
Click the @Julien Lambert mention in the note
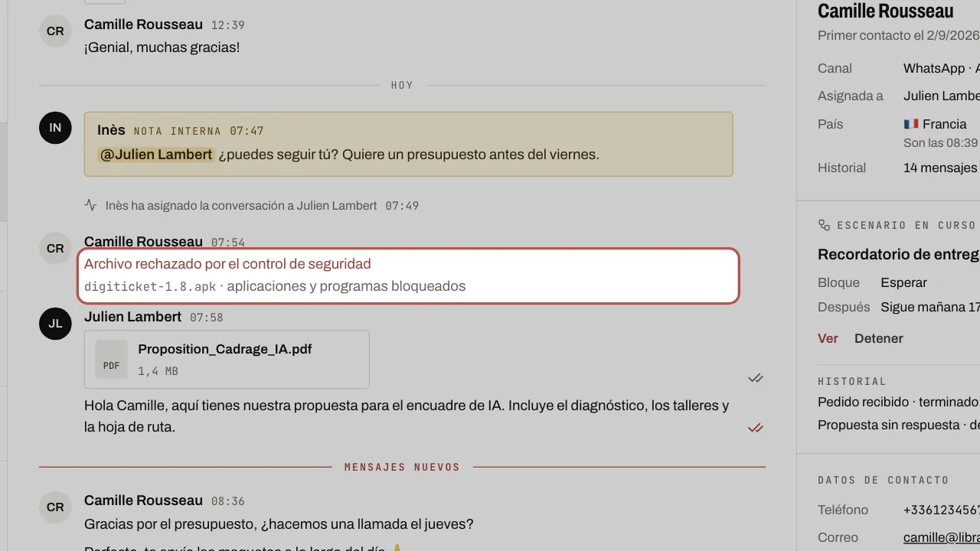click(x=157, y=155)
